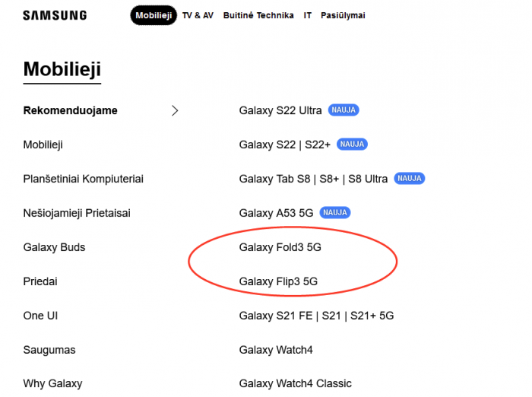The width and height of the screenshot is (532, 397).
Task: Open the Saugumas category link
Action: click(x=49, y=350)
